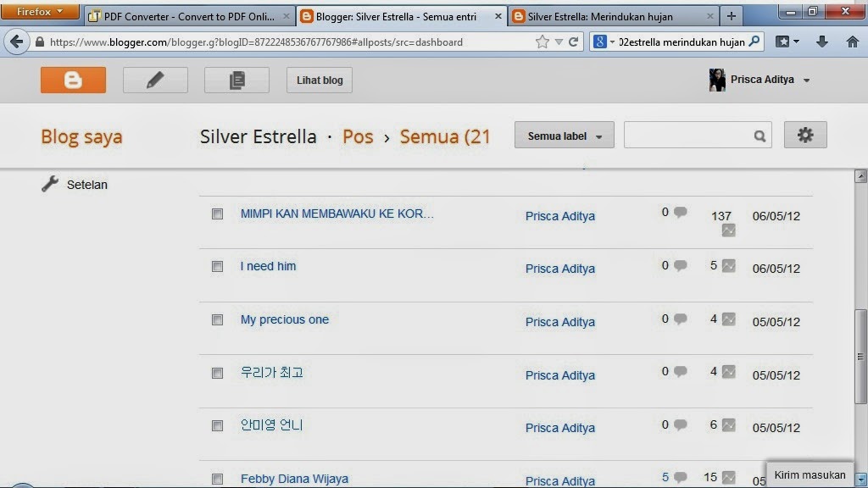Open the URL history dropdown arrow
This screenshot has width=868, height=488.
pyautogui.click(x=559, y=42)
